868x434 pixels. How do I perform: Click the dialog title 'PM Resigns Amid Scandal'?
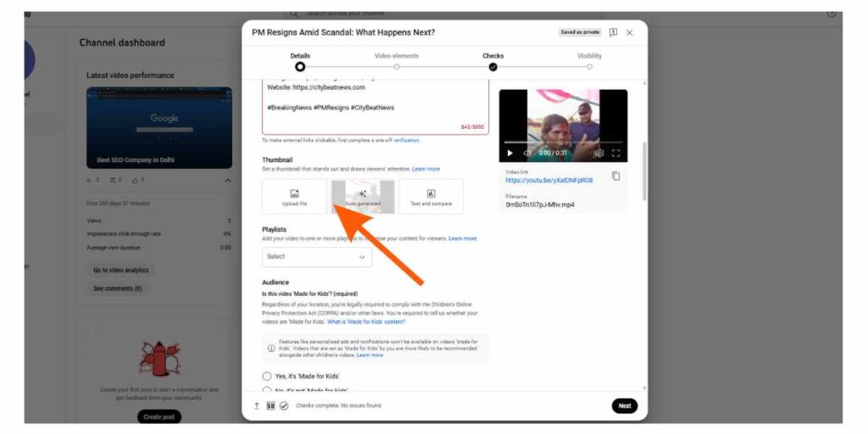click(343, 33)
